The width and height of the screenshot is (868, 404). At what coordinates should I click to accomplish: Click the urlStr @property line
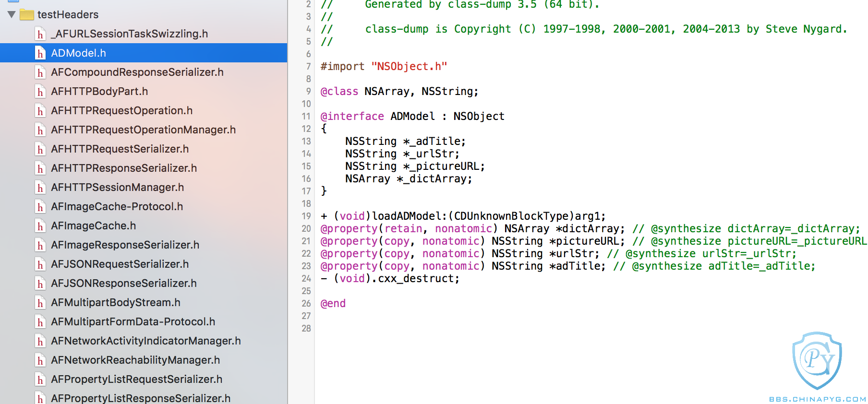[558, 253]
